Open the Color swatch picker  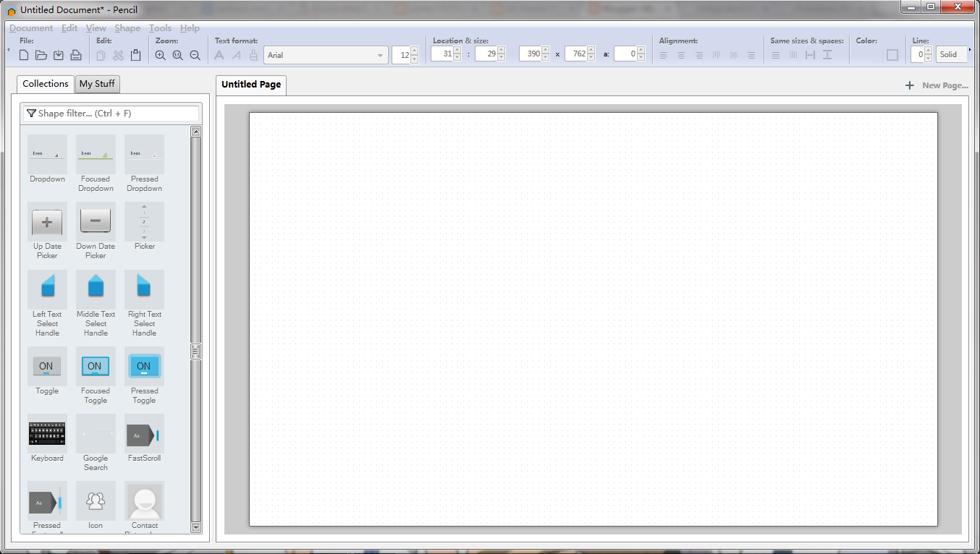coord(892,54)
